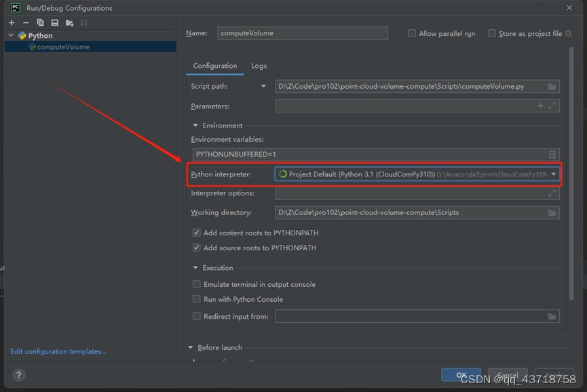Copy the computeVolume configuration
The width and height of the screenshot is (587, 392).
click(x=41, y=22)
